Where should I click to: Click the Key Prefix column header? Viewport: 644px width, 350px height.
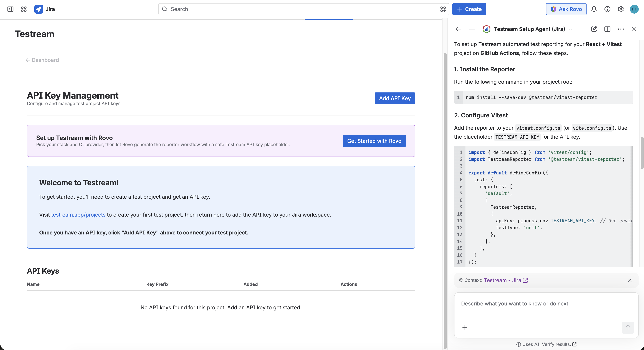click(157, 284)
